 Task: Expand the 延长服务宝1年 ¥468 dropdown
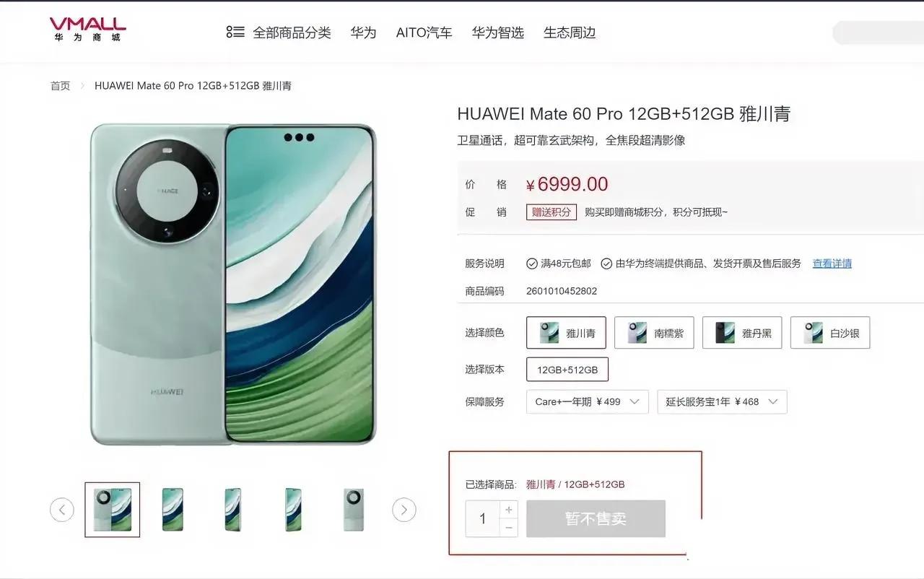click(722, 401)
